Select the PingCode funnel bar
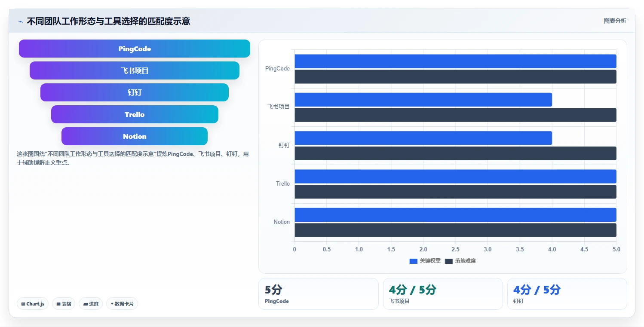Viewport: 644px width, 327px height. (135, 49)
